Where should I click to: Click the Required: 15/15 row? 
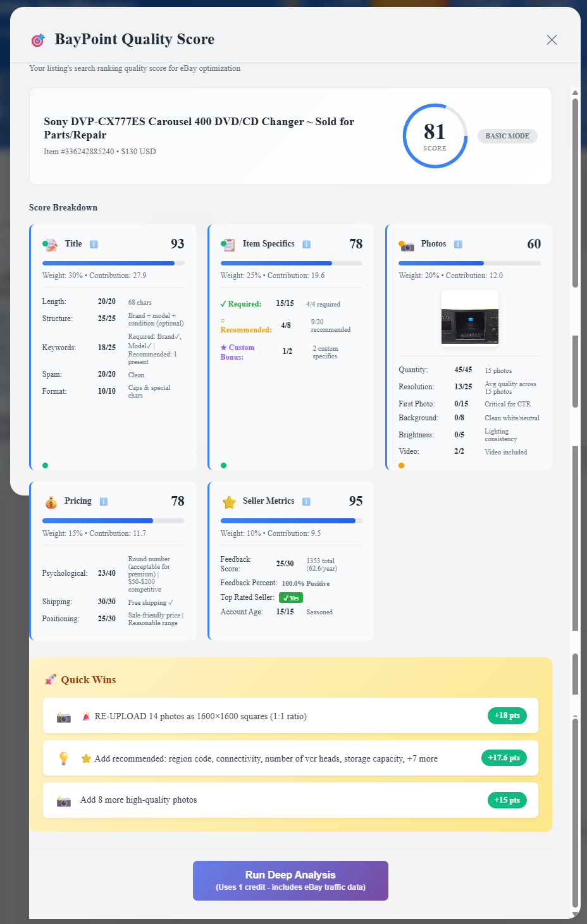click(292, 304)
